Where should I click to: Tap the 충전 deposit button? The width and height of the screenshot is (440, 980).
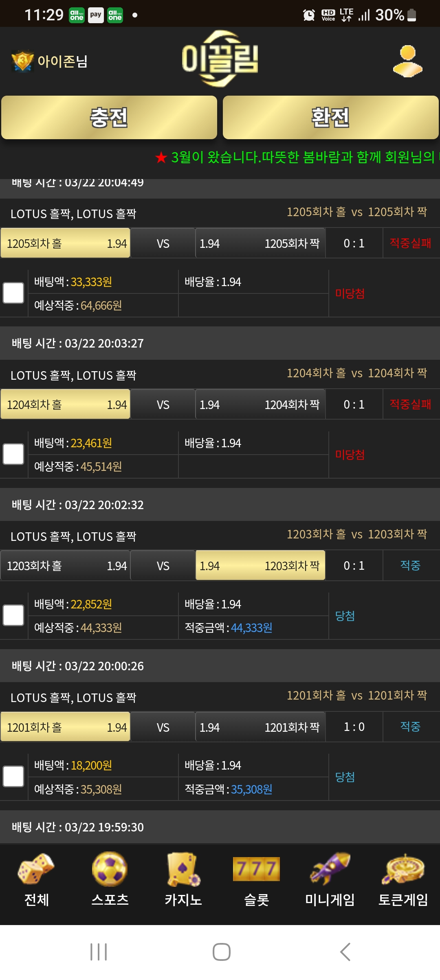pos(109,118)
